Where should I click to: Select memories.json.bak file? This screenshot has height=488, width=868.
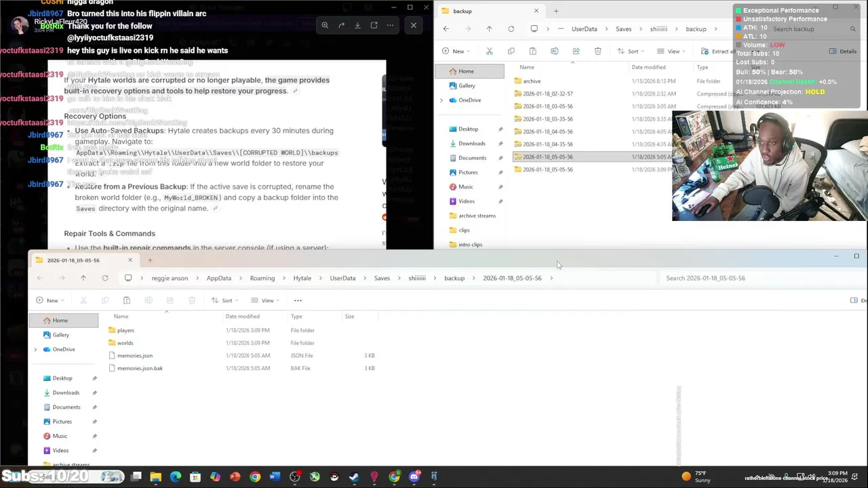[x=243, y=368]
